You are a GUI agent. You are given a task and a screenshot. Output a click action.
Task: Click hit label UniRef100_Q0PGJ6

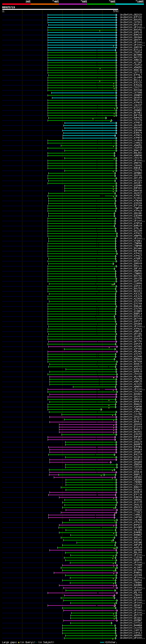(x=131, y=32)
